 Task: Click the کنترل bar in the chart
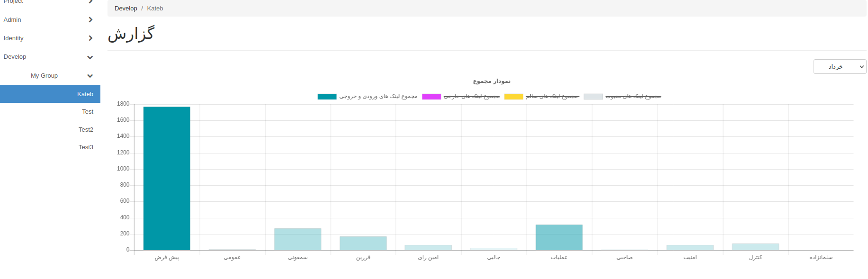point(755,247)
